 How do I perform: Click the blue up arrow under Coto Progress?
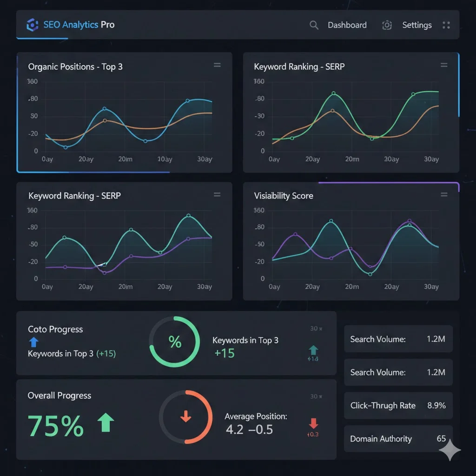pyautogui.click(x=33, y=342)
